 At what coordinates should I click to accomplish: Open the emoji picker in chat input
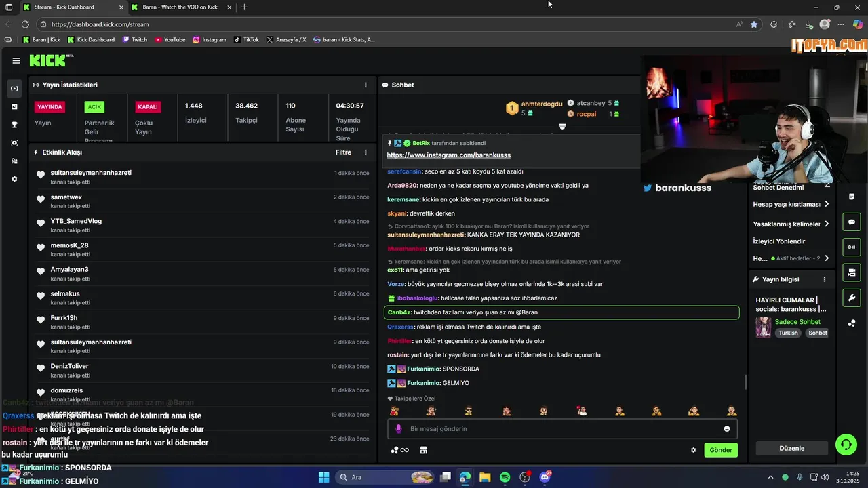pyautogui.click(x=727, y=429)
